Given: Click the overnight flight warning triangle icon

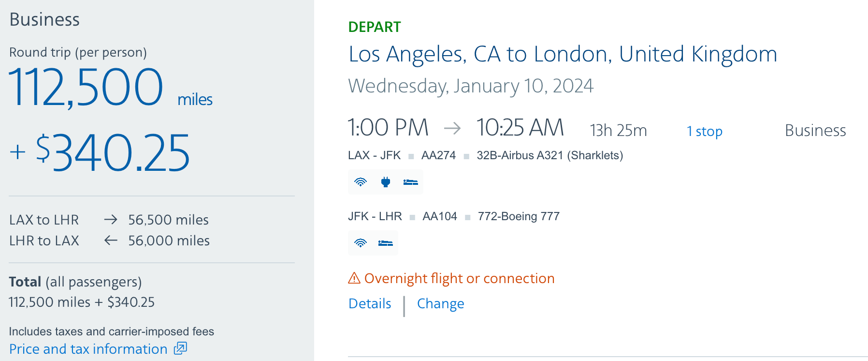Looking at the screenshot, I should 354,278.
